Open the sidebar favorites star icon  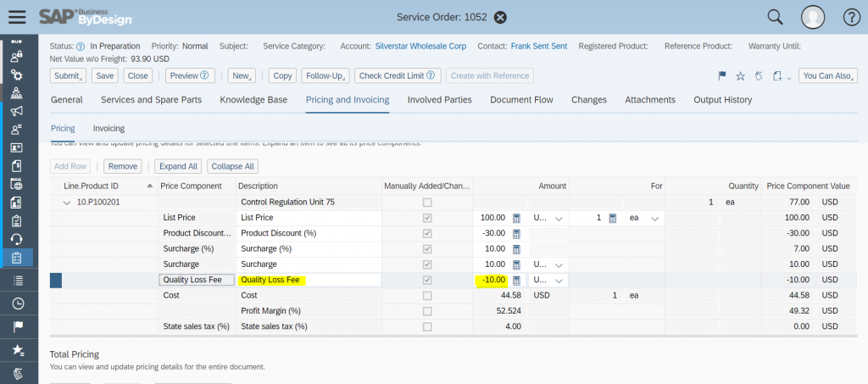(18, 350)
